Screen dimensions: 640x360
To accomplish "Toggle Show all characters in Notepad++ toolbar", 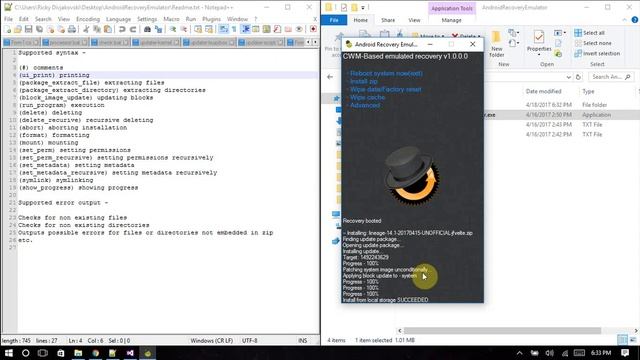I will (x=234, y=29).
